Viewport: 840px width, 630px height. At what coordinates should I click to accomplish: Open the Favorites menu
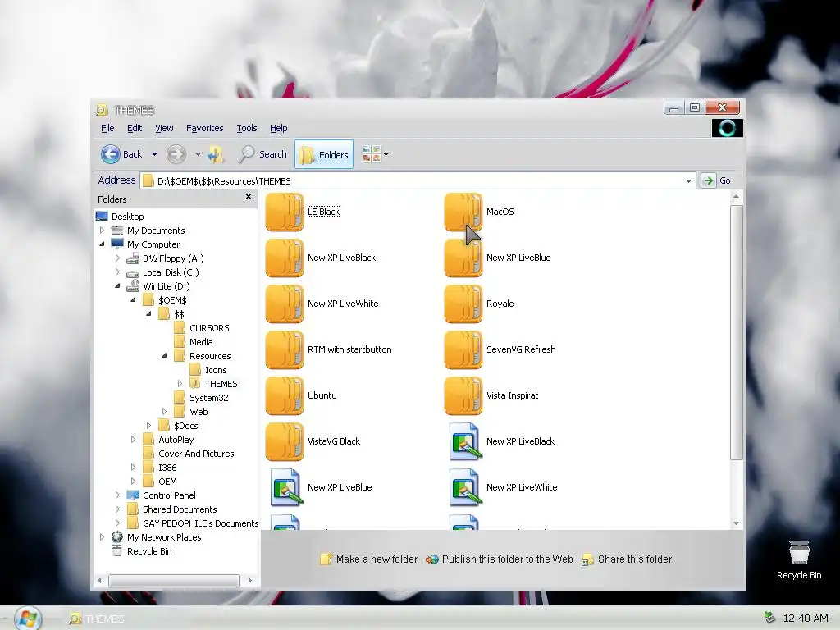(x=204, y=128)
